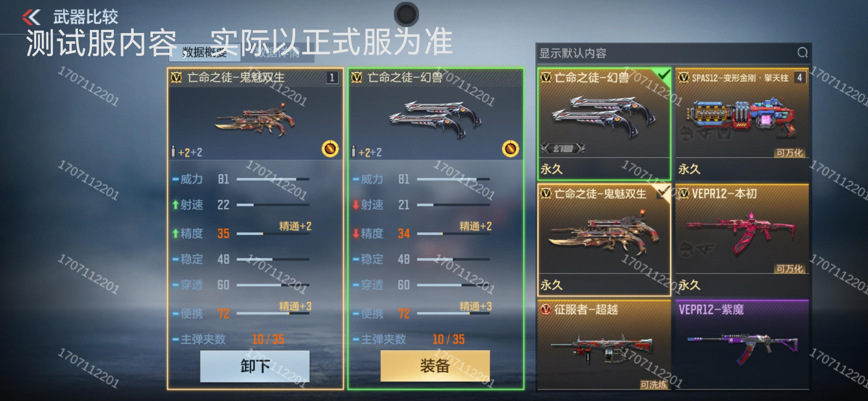Viewport: 868px width, 401px height.
Task: Click the 装备 equip button
Action: click(435, 366)
